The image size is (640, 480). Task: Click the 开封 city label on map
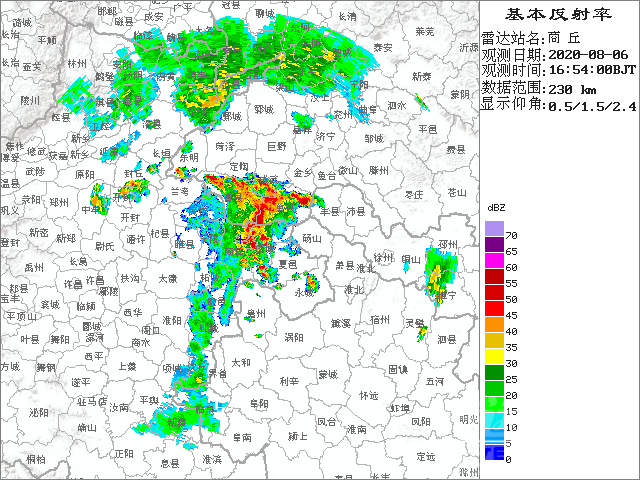(x=130, y=217)
